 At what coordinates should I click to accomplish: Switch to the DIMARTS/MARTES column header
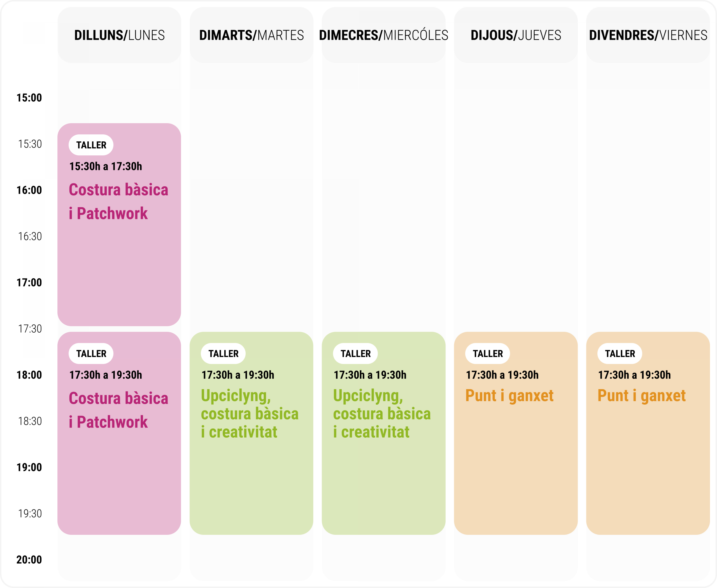(252, 35)
